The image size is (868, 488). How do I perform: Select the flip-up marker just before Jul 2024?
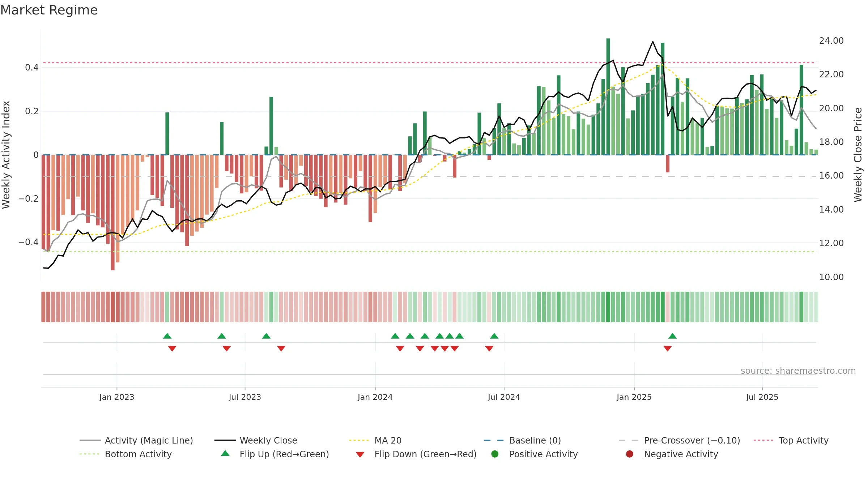[494, 336]
